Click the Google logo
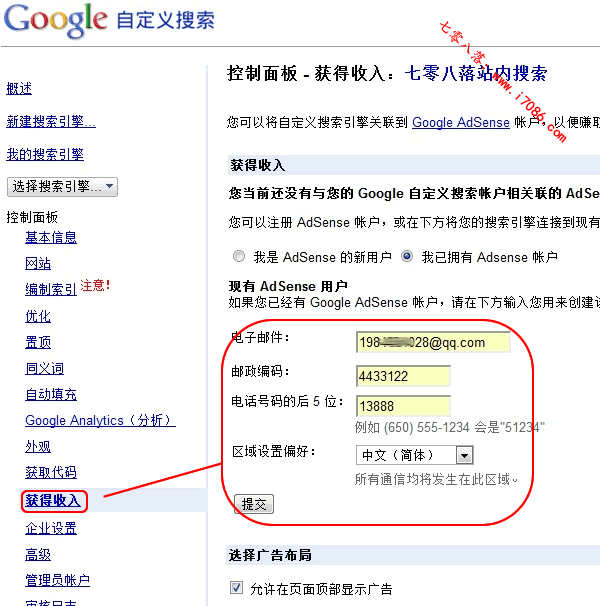The width and height of the screenshot is (600, 606). pyautogui.click(x=56, y=21)
